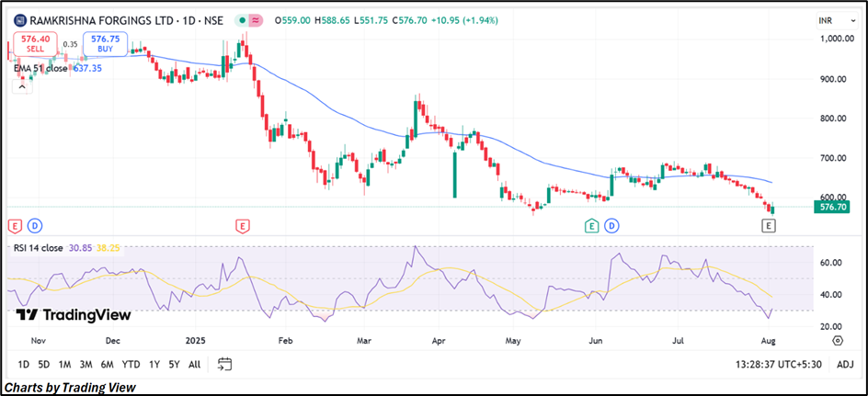The width and height of the screenshot is (868, 396).
Task: Open chart settings gear on price axis
Action: coord(838,340)
